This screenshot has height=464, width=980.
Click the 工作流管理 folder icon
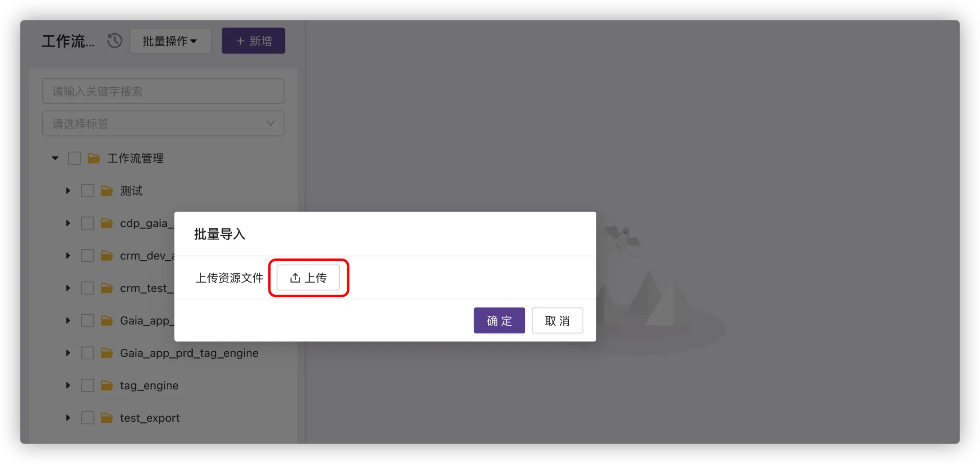[94, 159]
